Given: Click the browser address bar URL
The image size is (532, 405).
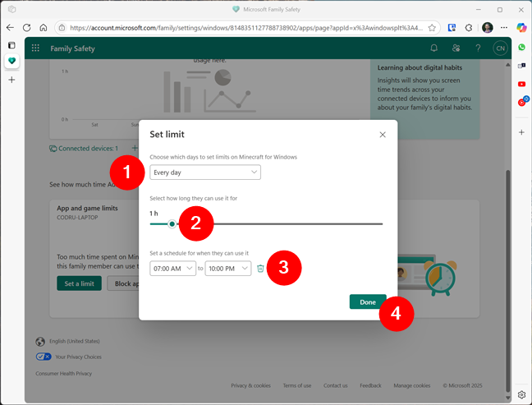Looking at the screenshot, I should coord(246,27).
